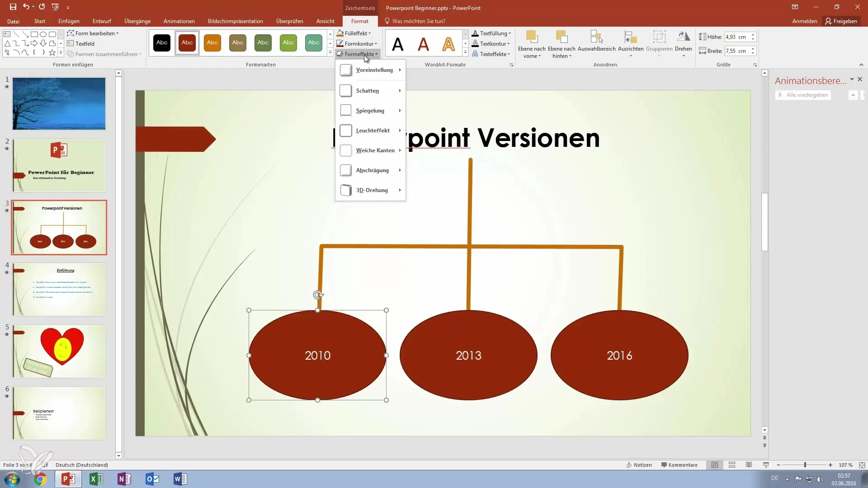Open the 3D-Drehung submenu

(x=370, y=190)
